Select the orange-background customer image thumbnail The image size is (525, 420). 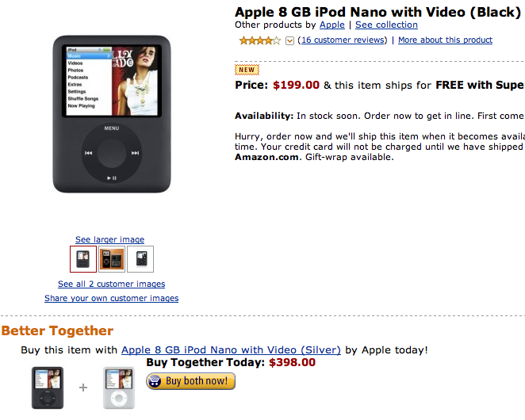[112, 259]
